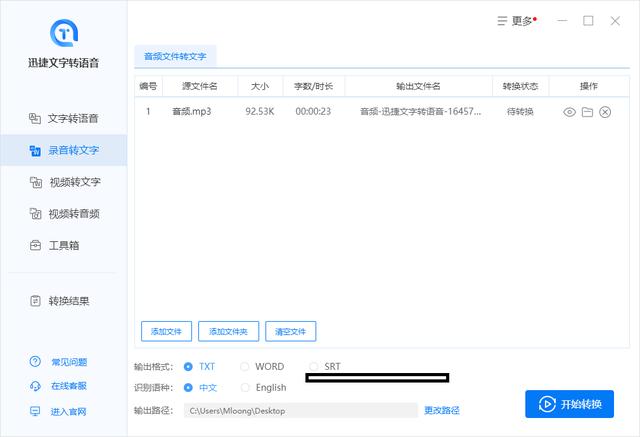Click the 清空文件 button

point(290,331)
